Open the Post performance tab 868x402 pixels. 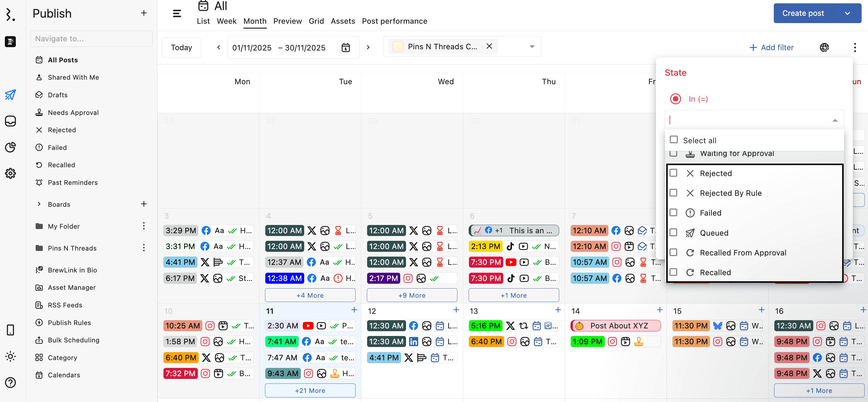click(x=394, y=21)
